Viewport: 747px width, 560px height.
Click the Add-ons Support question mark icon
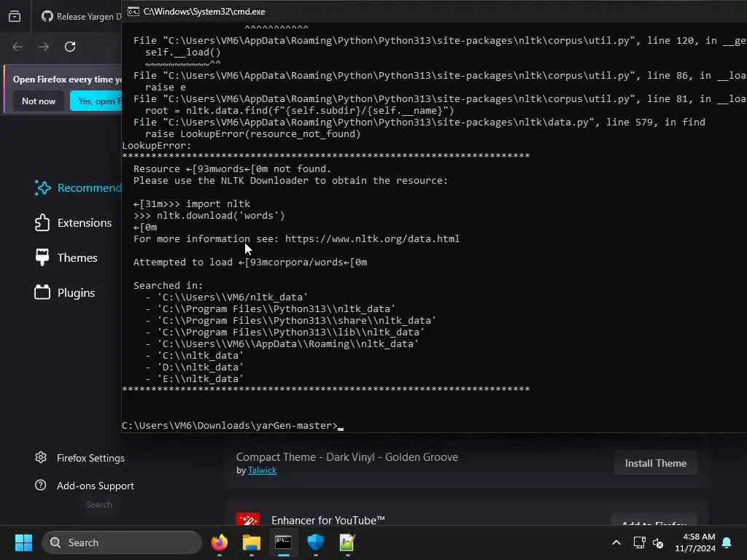(41, 485)
